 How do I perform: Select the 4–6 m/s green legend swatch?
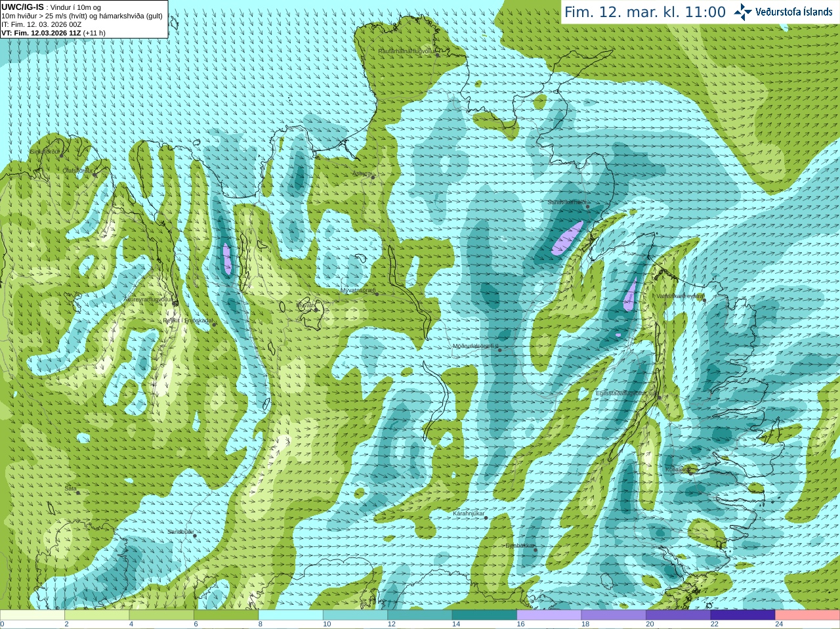point(161,615)
